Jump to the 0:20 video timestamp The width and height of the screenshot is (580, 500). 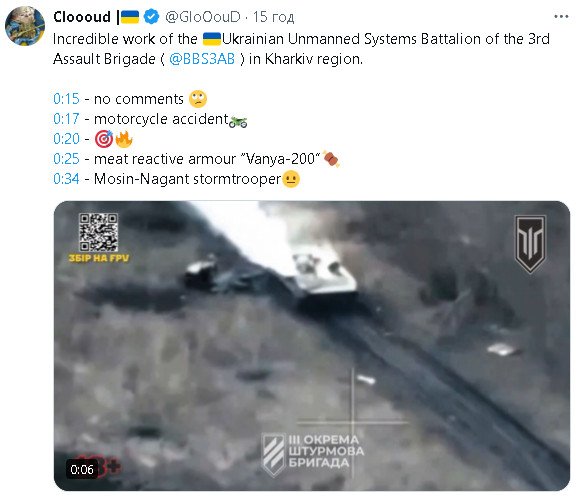66,139
